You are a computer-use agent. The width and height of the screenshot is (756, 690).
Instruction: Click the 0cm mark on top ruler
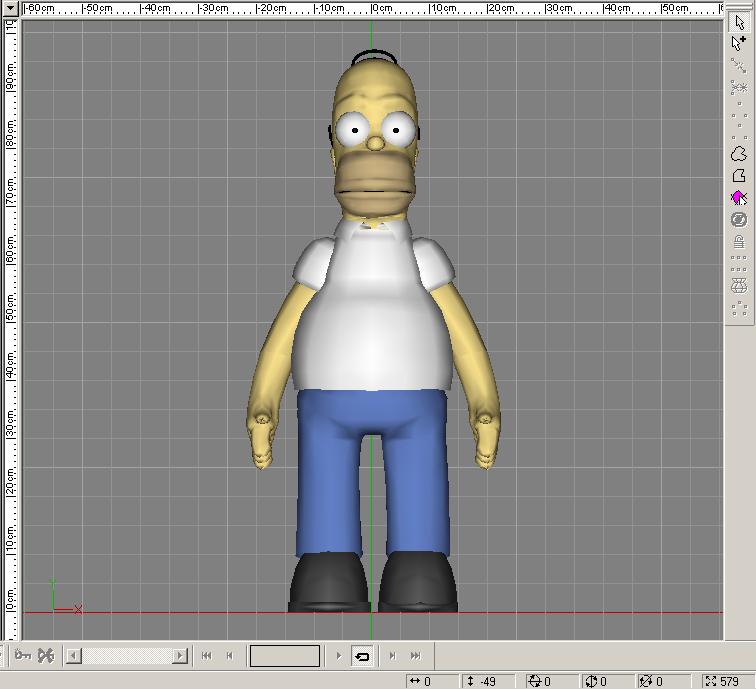point(382,8)
